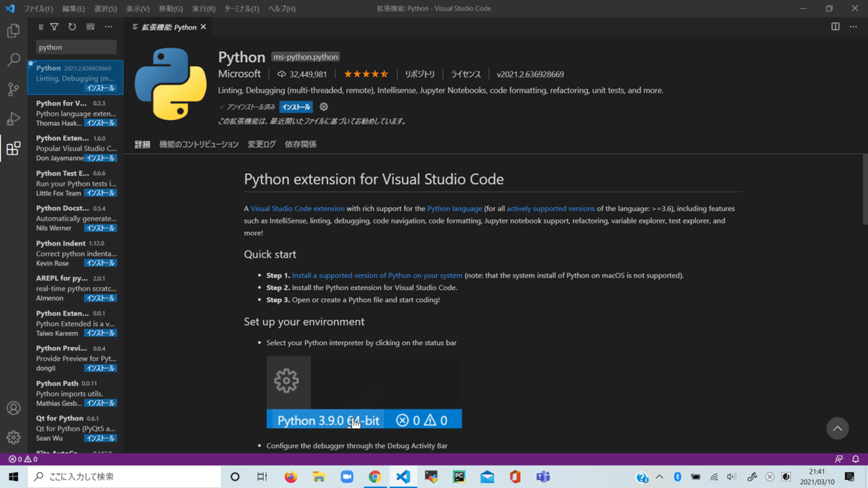Select the Python Test Explorer list item
Image resolution: width=868 pixels, height=488 pixels.
75,184
